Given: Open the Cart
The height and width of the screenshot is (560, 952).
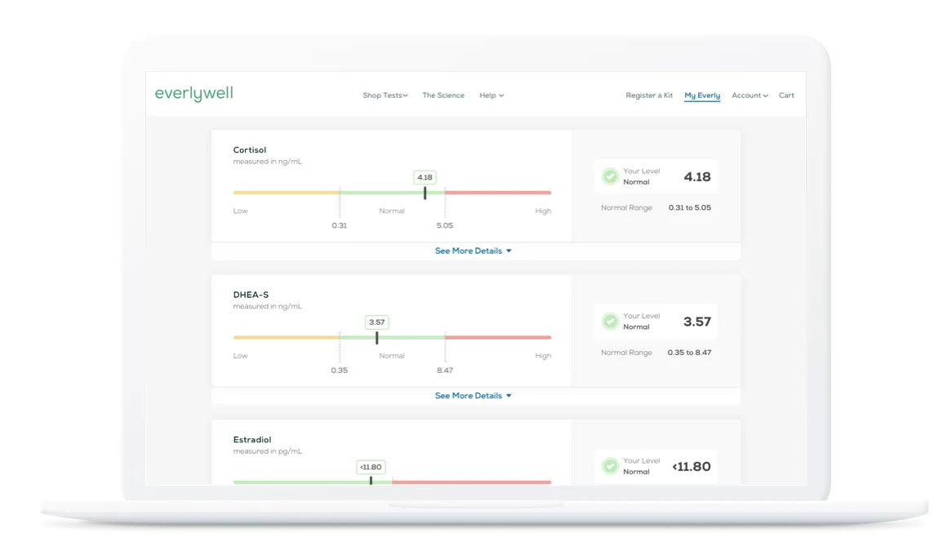Looking at the screenshot, I should [786, 96].
